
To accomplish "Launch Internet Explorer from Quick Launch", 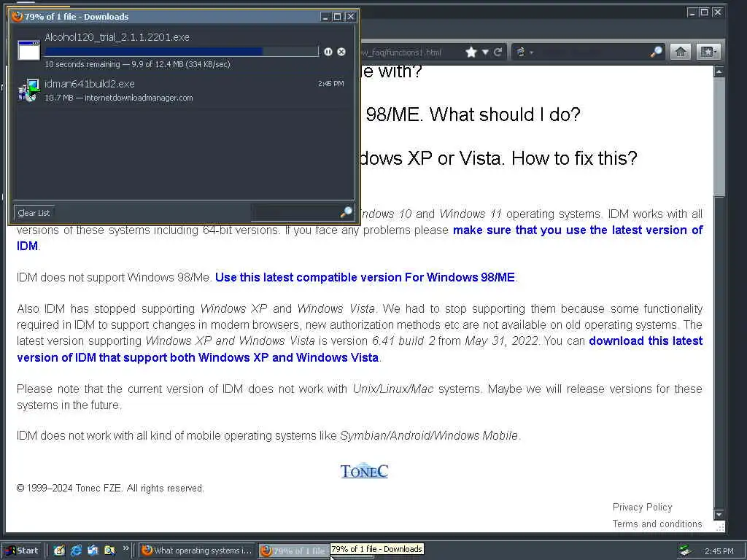I will tap(76, 551).
